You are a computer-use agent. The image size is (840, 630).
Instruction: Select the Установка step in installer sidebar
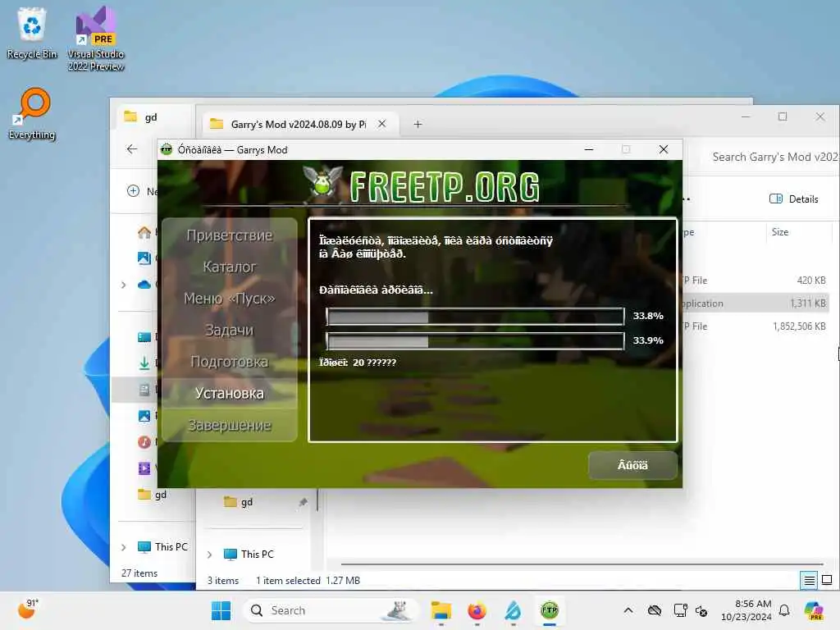coord(230,393)
